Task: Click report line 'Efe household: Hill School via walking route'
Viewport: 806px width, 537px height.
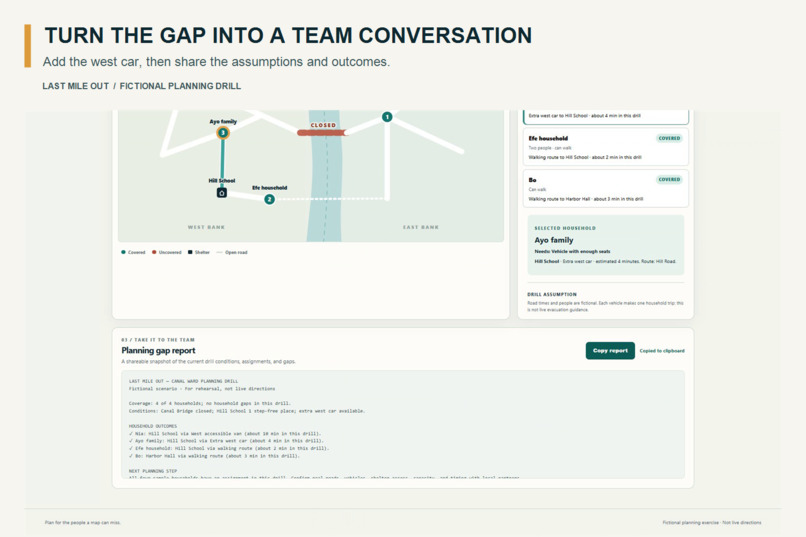Action: pos(229,449)
